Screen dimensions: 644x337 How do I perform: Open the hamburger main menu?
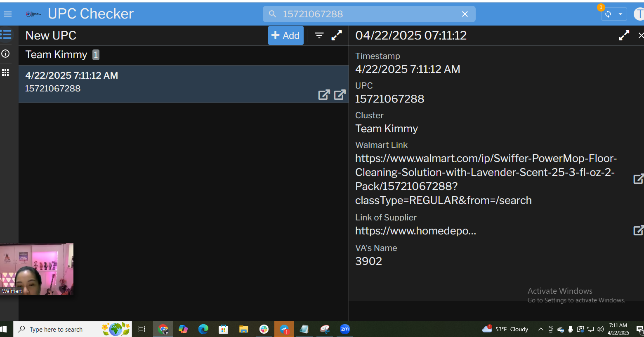tap(7, 14)
